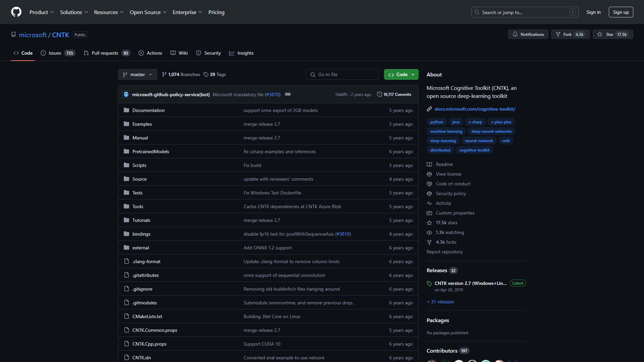
Task: Click the bot avatar next to microsoft-github-policy-service
Action: 126,94
